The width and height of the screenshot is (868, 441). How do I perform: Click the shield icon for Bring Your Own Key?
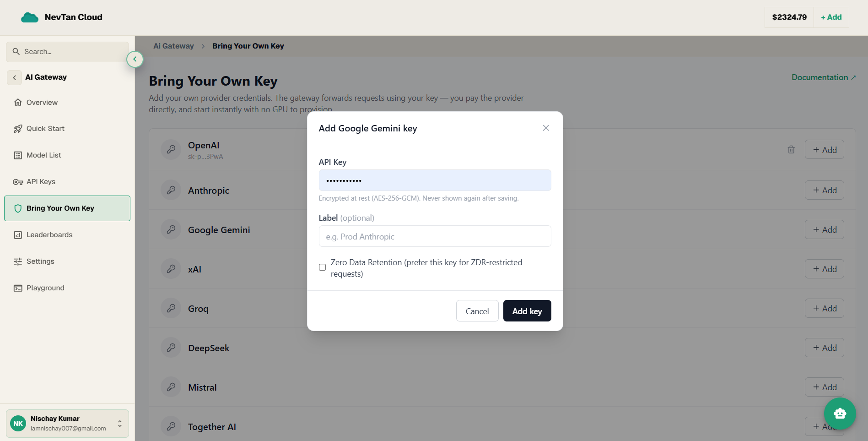pos(18,208)
